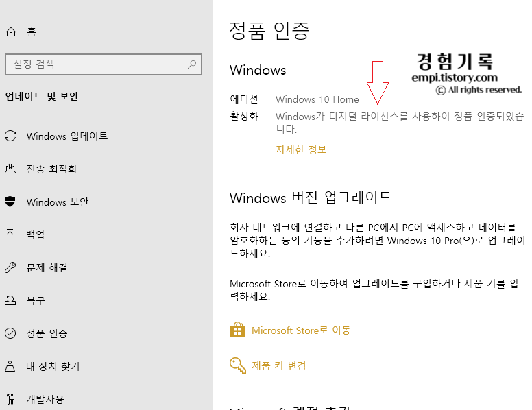Open the 자세한 정보 link
Screen dimensions: 532x410
click(301, 149)
